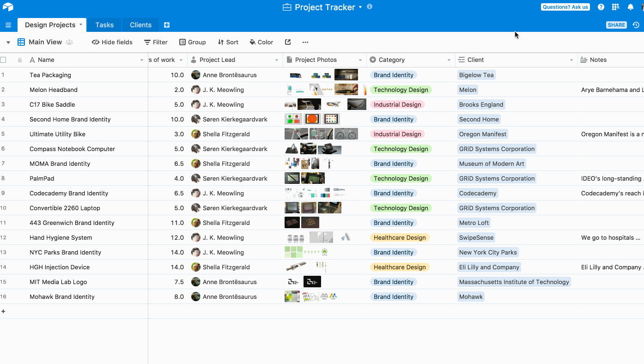Viewport: 644px width, 364px height.
Task: Select Healthcare Design tag in Hand Hygiene System row
Action: pos(400,237)
